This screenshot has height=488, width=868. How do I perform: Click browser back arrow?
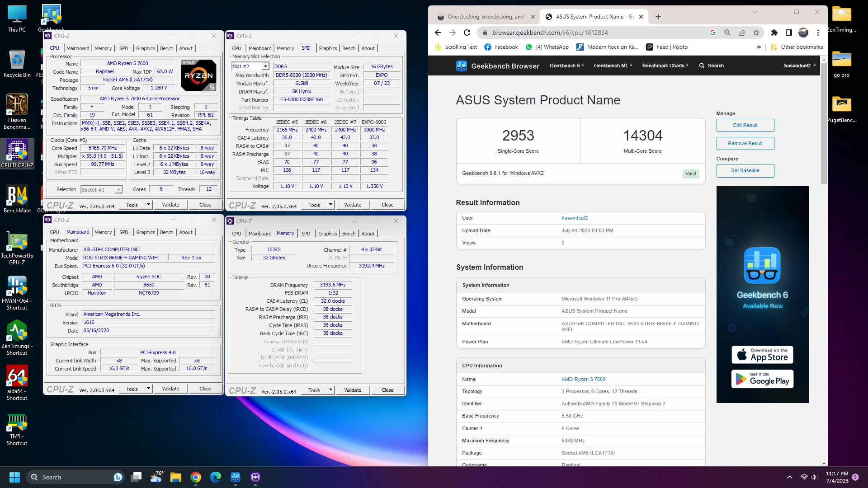coord(438,33)
